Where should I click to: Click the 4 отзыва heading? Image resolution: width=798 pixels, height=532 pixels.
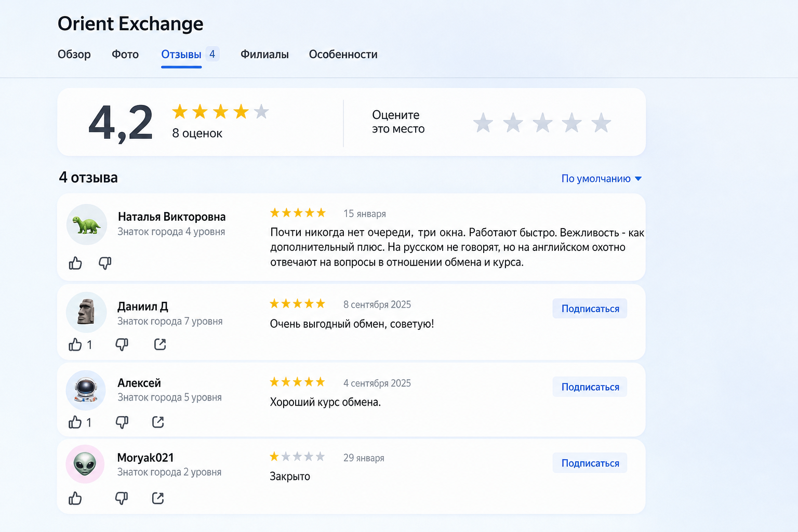(x=88, y=178)
